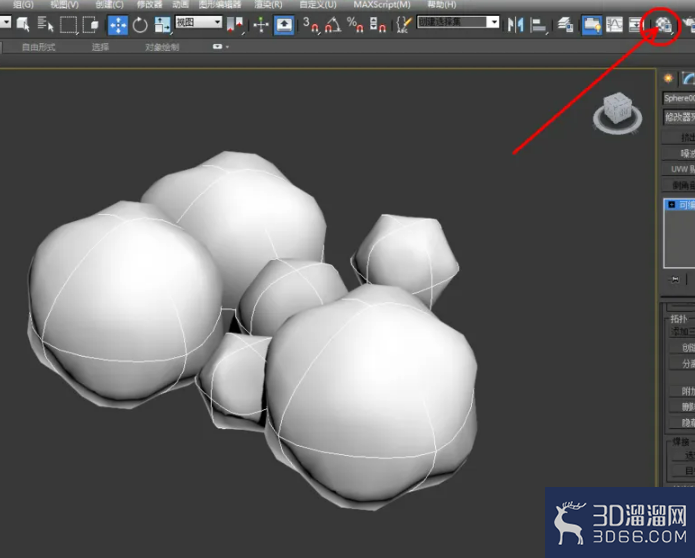Open dropdown at toolbar's left edge
Image resolution: width=695 pixels, height=558 pixels.
5,21
